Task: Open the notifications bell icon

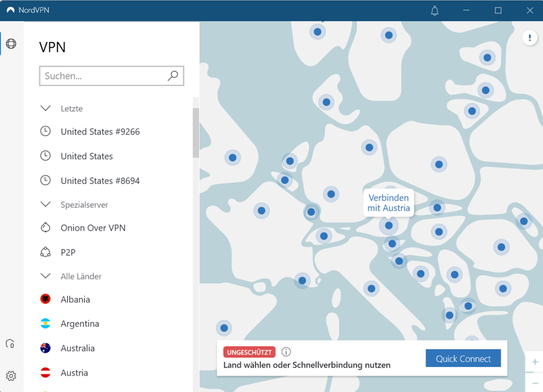Action: coord(434,11)
